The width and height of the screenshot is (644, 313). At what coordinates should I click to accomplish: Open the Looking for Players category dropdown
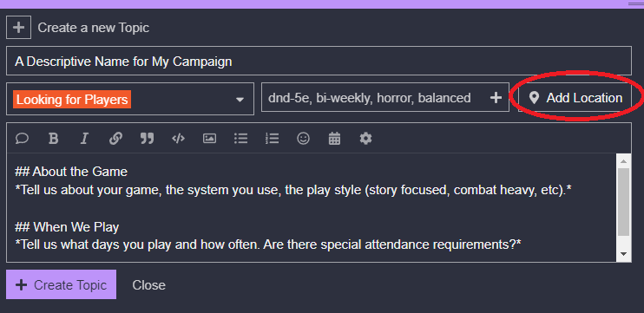pyautogui.click(x=130, y=99)
